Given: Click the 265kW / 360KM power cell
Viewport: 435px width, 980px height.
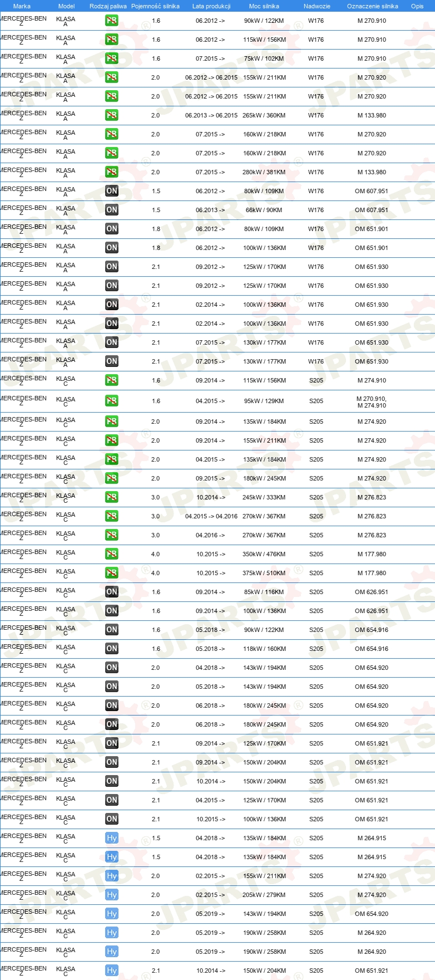Looking at the screenshot, I should [264, 115].
